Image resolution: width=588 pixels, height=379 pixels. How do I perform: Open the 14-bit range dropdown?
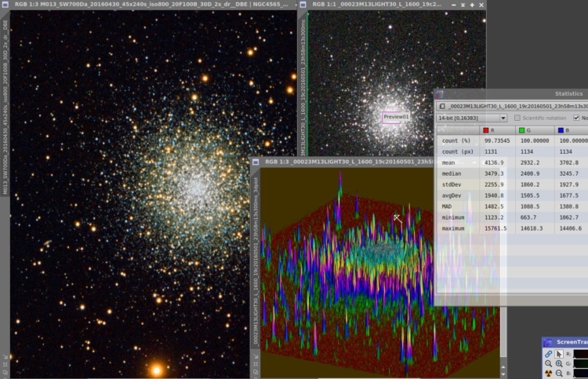(472, 118)
